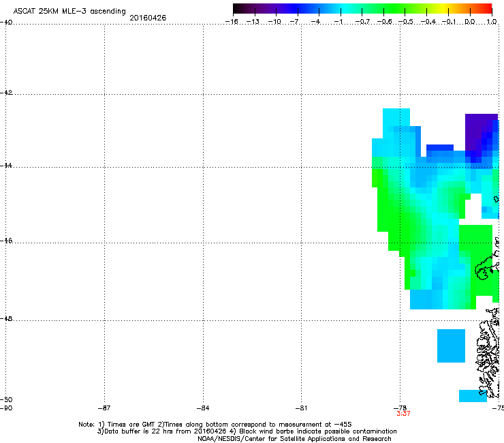
Task: Click the colorbar label -0.1
Action: tap(449, 22)
